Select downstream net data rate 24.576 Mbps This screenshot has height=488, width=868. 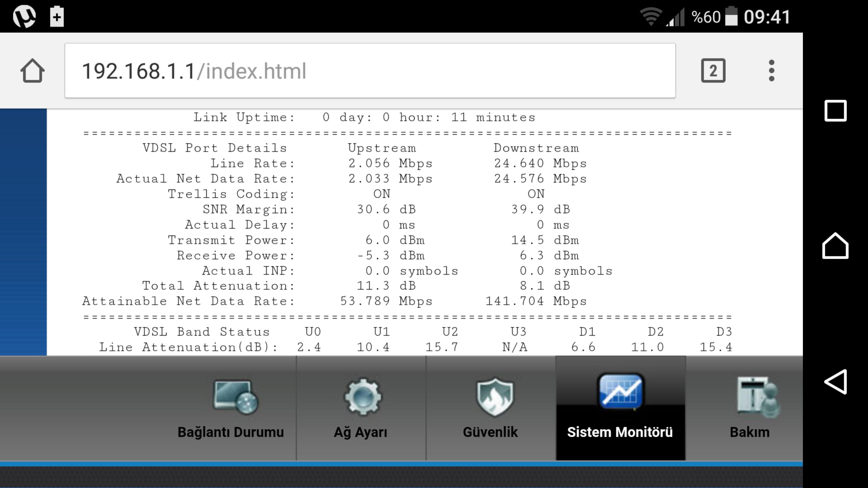540,179
